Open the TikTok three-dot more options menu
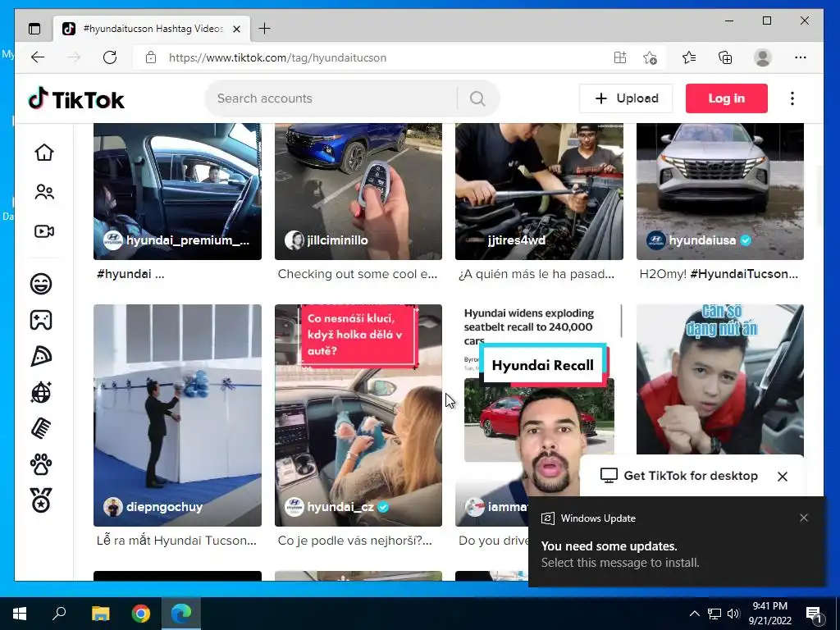The image size is (840, 630). coord(792,98)
